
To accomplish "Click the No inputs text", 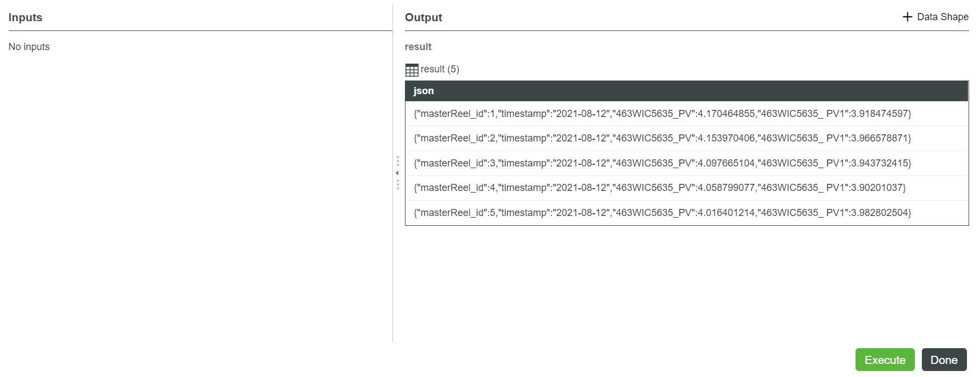I will [29, 47].
